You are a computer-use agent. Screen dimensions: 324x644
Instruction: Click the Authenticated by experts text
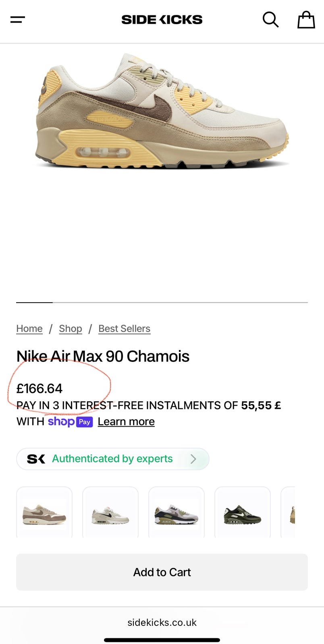pos(112,459)
